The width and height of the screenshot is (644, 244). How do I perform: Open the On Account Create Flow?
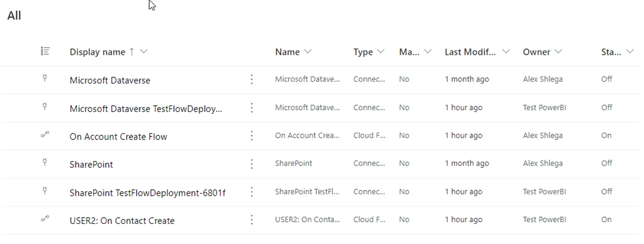[118, 137]
